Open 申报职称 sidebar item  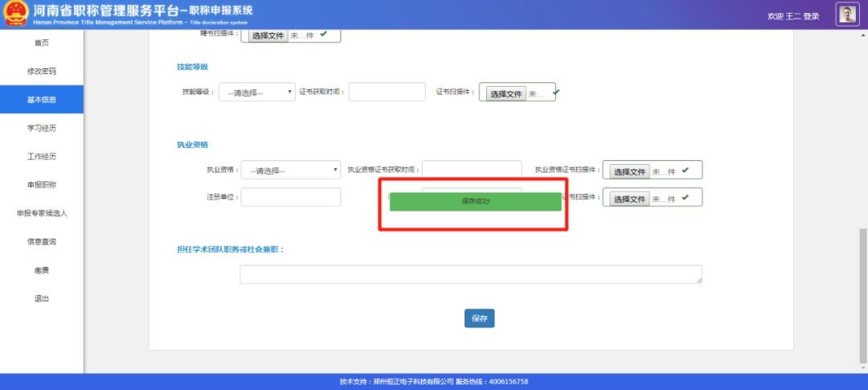coord(42,185)
